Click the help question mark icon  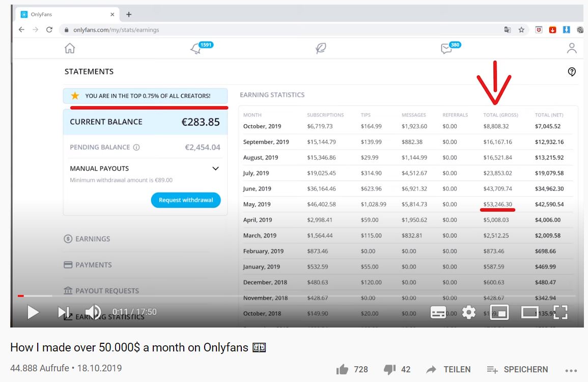572,72
